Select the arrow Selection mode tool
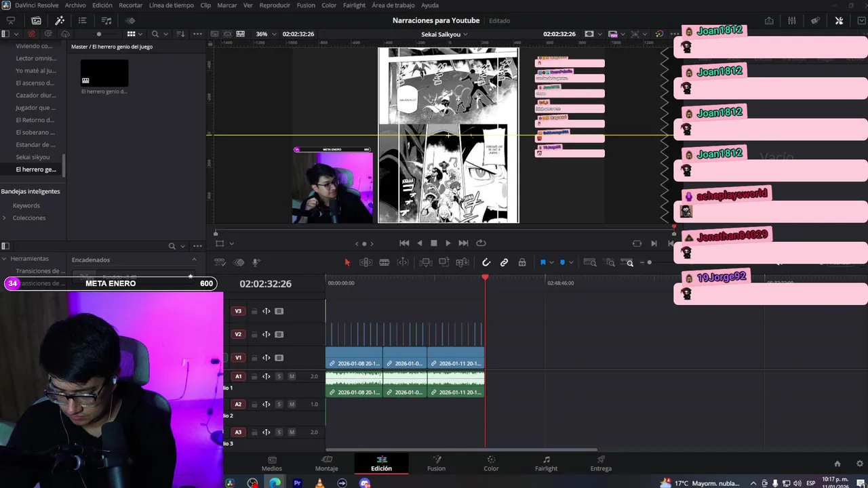This screenshot has height=488, width=868. coord(347,262)
